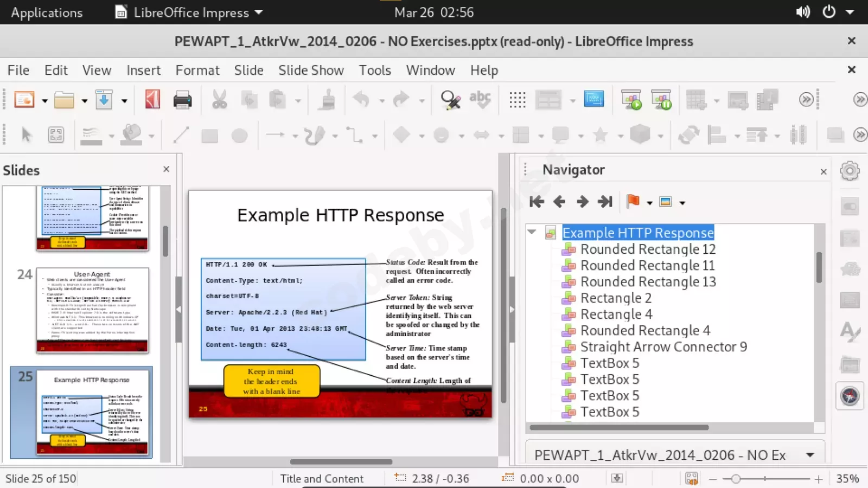Pick the Ellipse drawing tool
The height and width of the screenshot is (488, 868).
pyautogui.click(x=239, y=134)
